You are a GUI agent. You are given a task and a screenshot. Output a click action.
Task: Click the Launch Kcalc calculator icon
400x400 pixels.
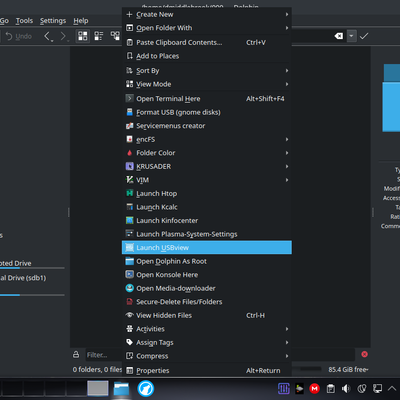tap(129, 207)
